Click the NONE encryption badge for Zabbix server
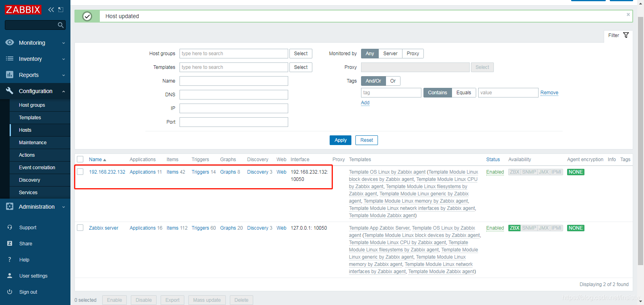Image resolution: width=644 pixels, height=305 pixels. [576, 228]
